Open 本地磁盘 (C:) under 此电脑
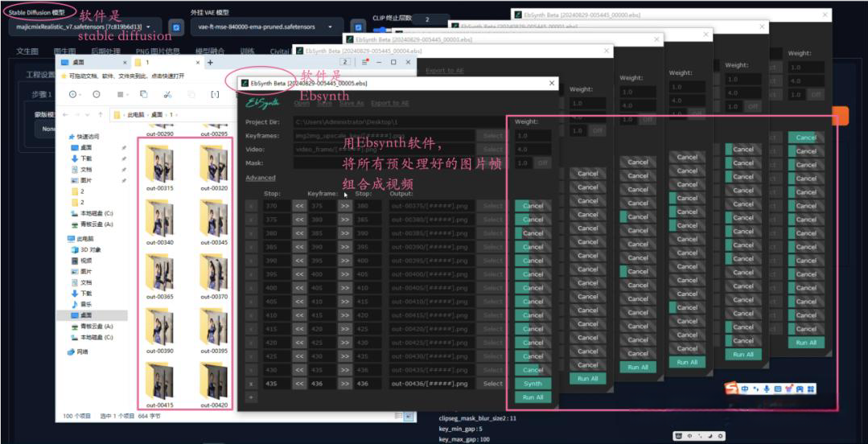Image resolution: width=868 pixels, height=444 pixels. pos(93,337)
